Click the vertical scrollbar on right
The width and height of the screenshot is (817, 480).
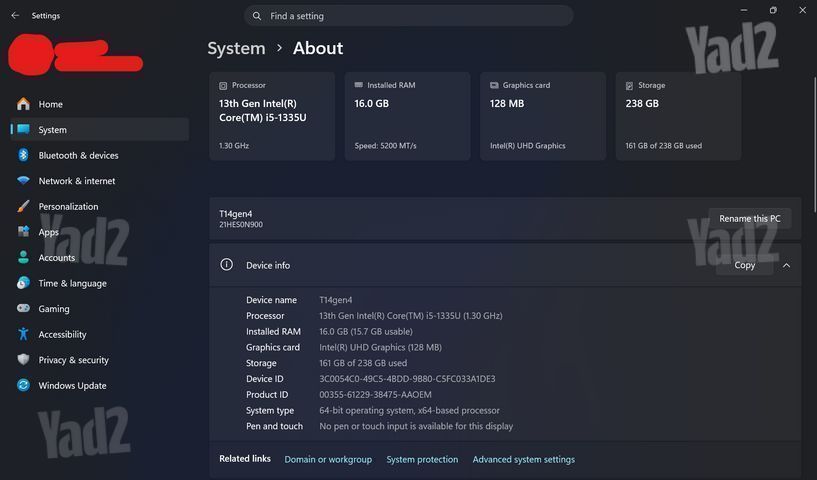pos(815,144)
